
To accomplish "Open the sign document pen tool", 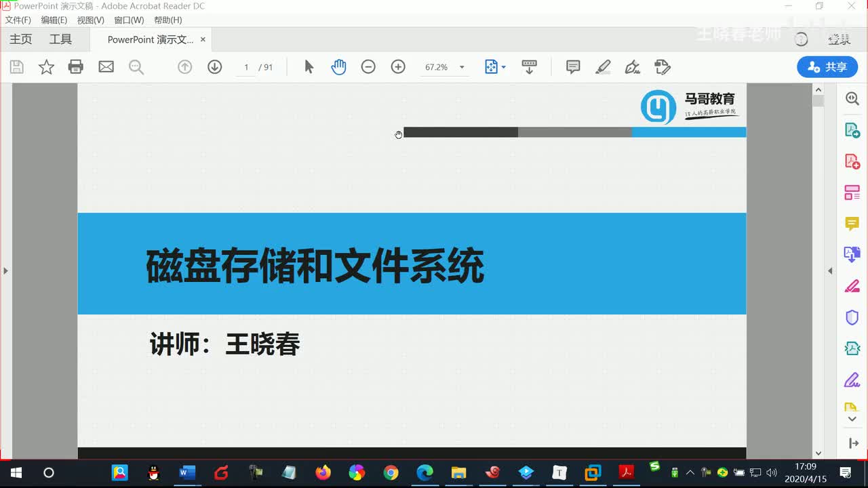I will click(x=633, y=67).
